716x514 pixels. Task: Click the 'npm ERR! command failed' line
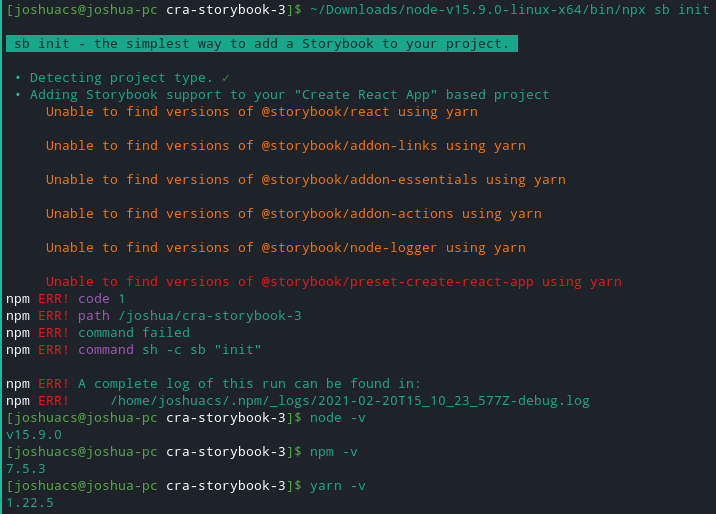point(98,332)
